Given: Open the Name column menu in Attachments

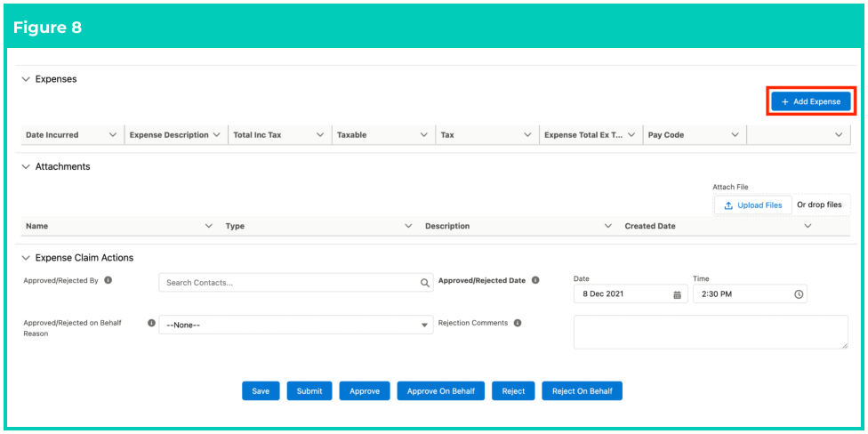Looking at the screenshot, I should pos(209,227).
